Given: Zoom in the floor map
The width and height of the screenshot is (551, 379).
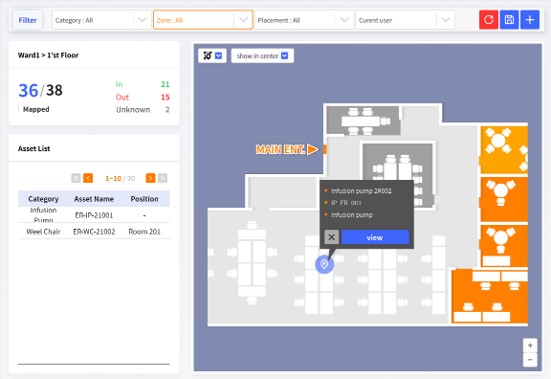Looking at the screenshot, I should click(x=530, y=346).
